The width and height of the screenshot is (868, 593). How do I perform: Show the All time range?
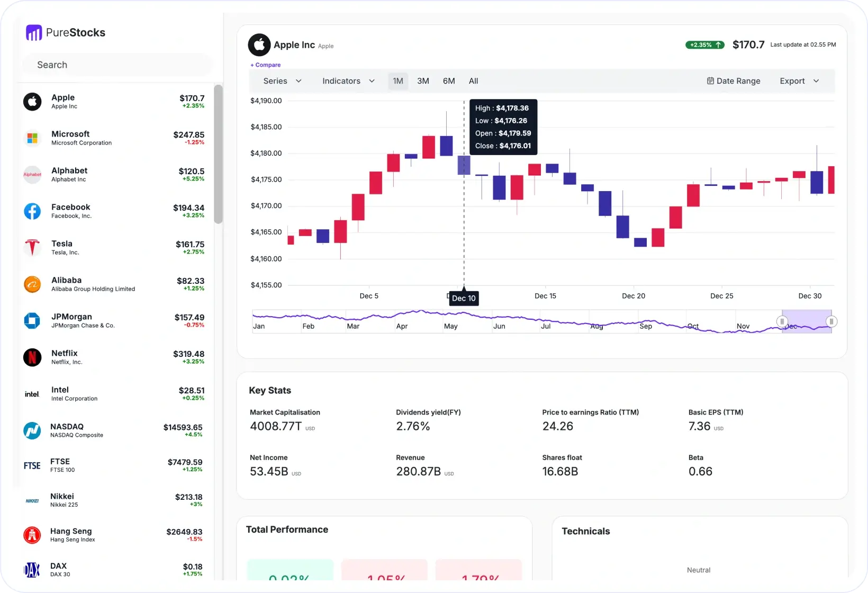pos(473,81)
